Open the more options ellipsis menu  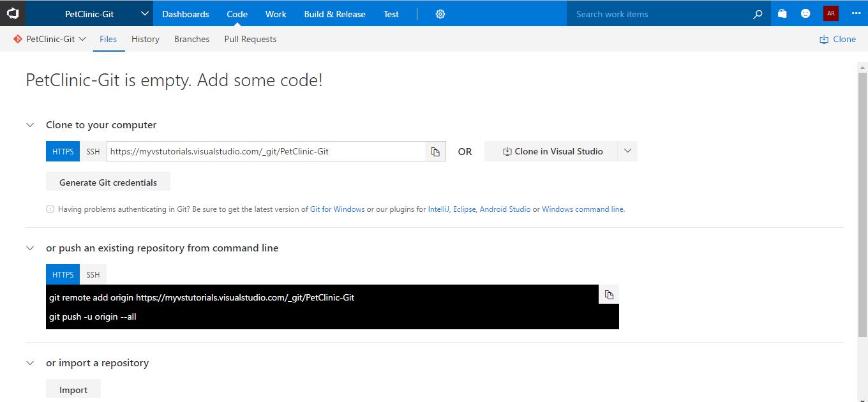tap(856, 13)
